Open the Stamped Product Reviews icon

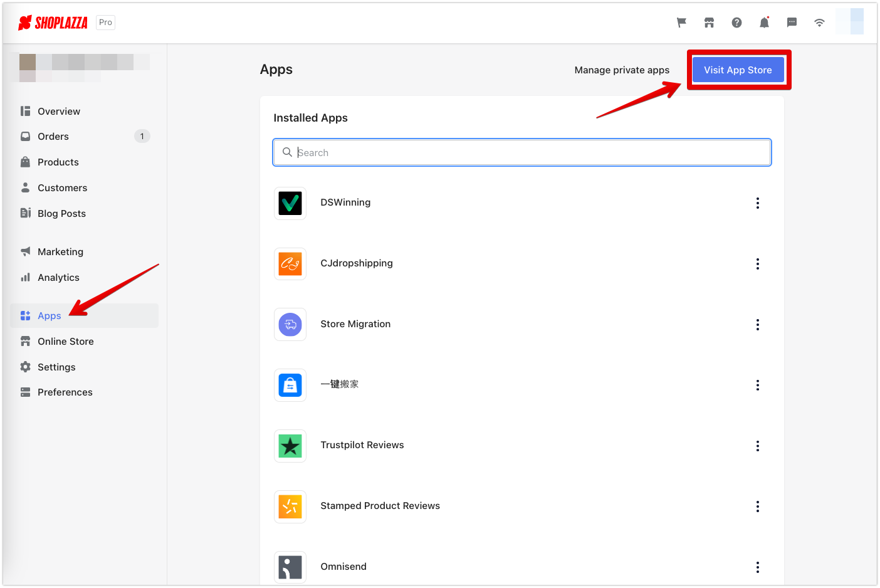point(290,507)
